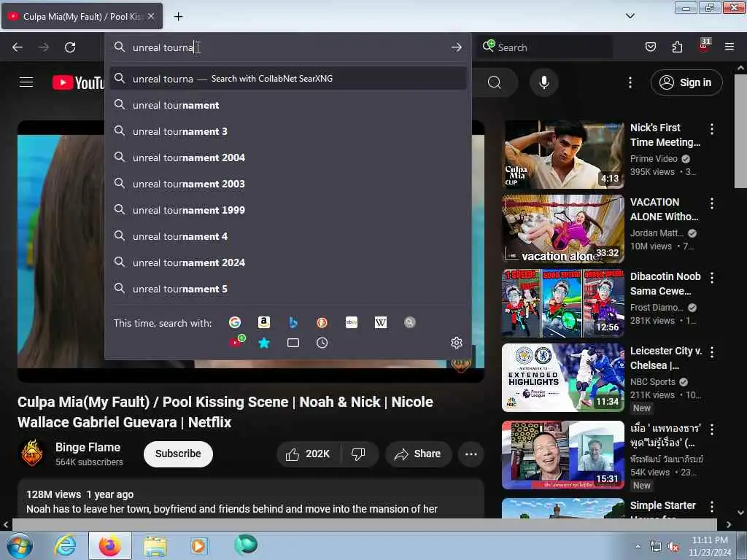Launch Internet Explorer from taskbar

click(x=64, y=545)
